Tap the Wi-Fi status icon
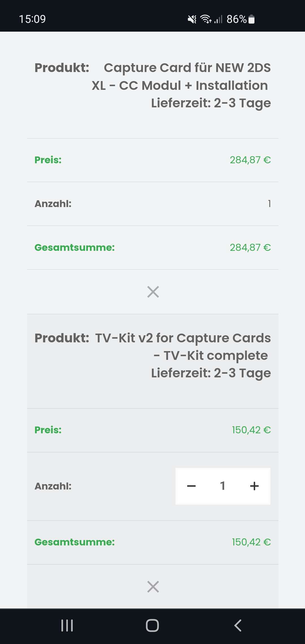The height and width of the screenshot is (644, 305). tap(206, 19)
